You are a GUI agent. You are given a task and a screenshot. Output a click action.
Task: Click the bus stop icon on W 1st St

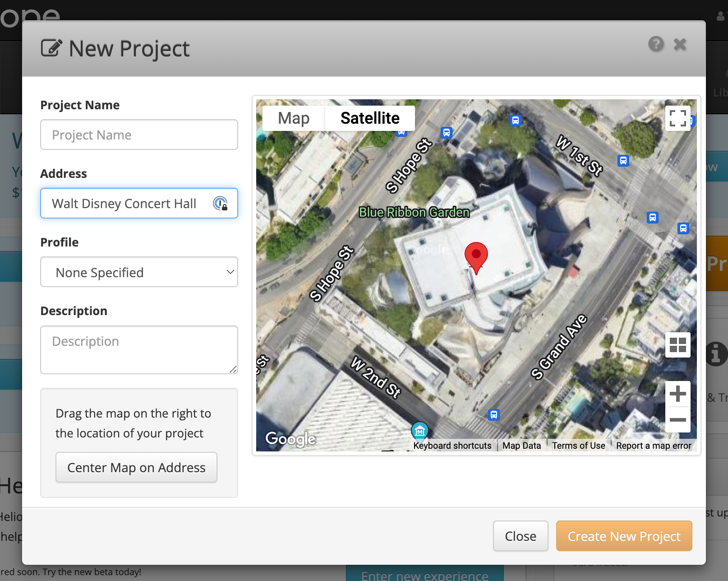click(x=623, y=161)
